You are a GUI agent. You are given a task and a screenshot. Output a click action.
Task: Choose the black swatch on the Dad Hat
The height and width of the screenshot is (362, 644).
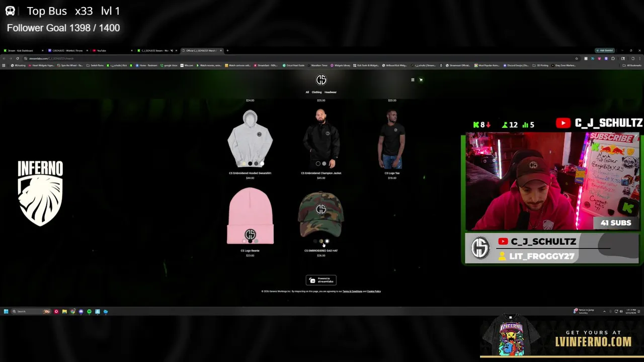(x=315, y=241)
